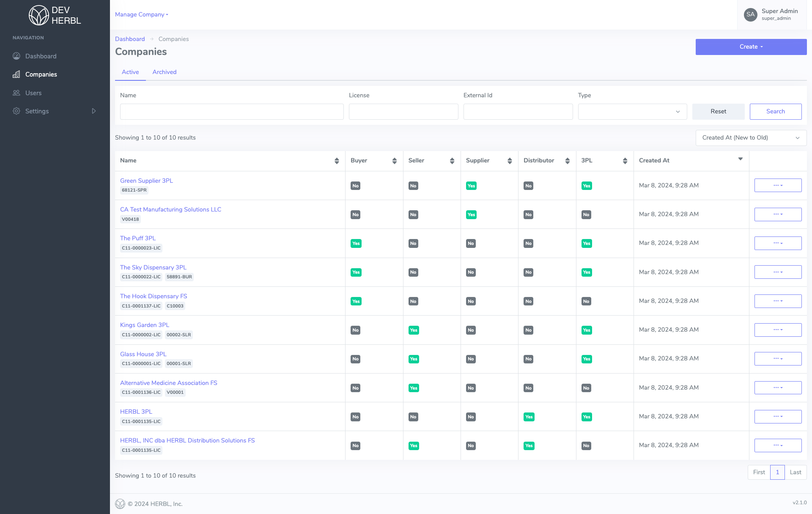The height and width of the screenshot is (514, 812).
Task: Open actions menu for HERBL 3PL row
Action: [x=778, y=417]
